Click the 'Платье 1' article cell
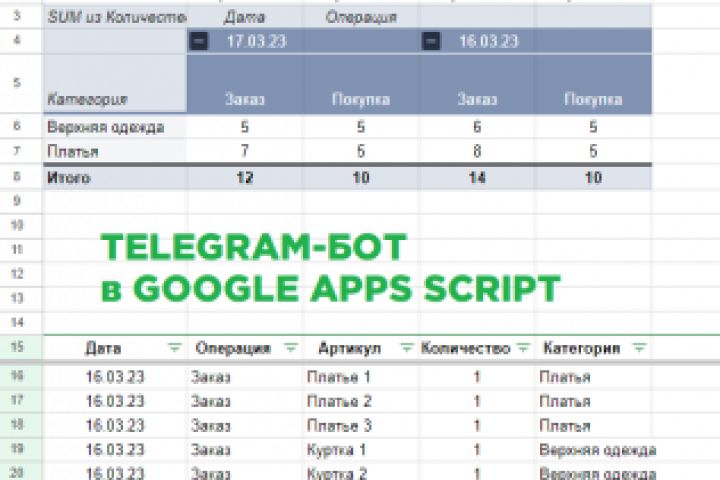Image resolution: width=720 pixels, height=480 pixels. [x=361, y=377]
